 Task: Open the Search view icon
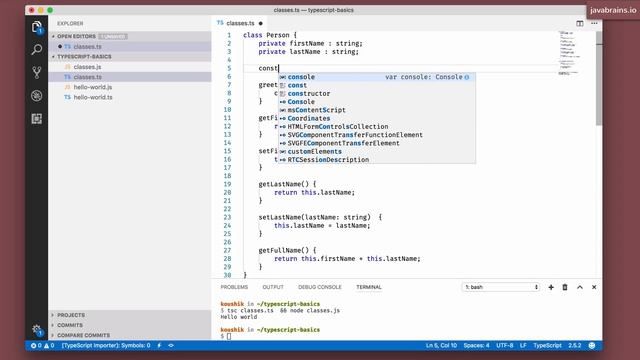pyautogui.click(x=36, y=50)
